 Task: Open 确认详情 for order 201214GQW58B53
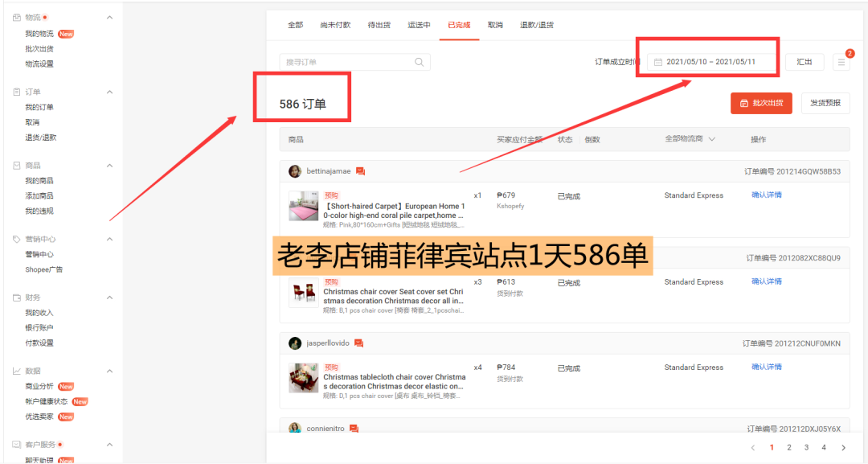click(766, 195)
